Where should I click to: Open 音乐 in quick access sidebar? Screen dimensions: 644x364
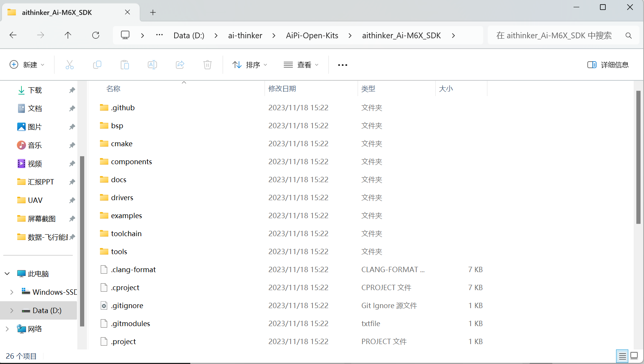(x=35, y=145)
